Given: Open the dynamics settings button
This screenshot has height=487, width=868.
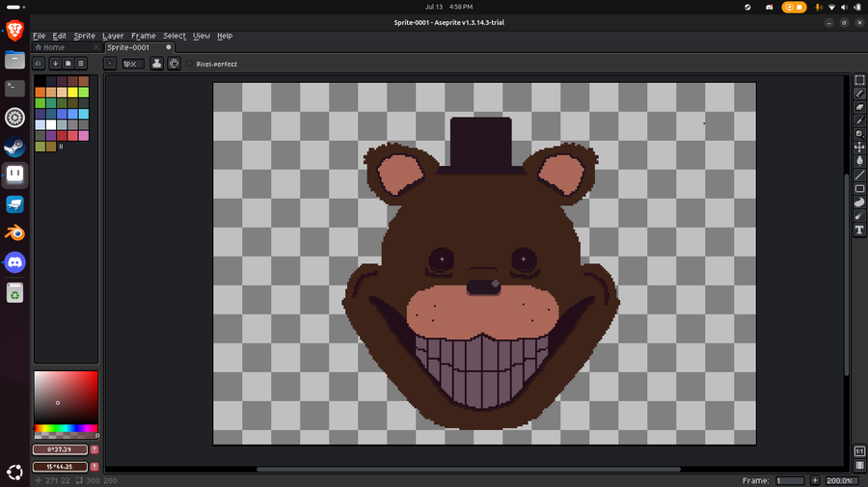Looking at the screenshot, I should [174, 64].
